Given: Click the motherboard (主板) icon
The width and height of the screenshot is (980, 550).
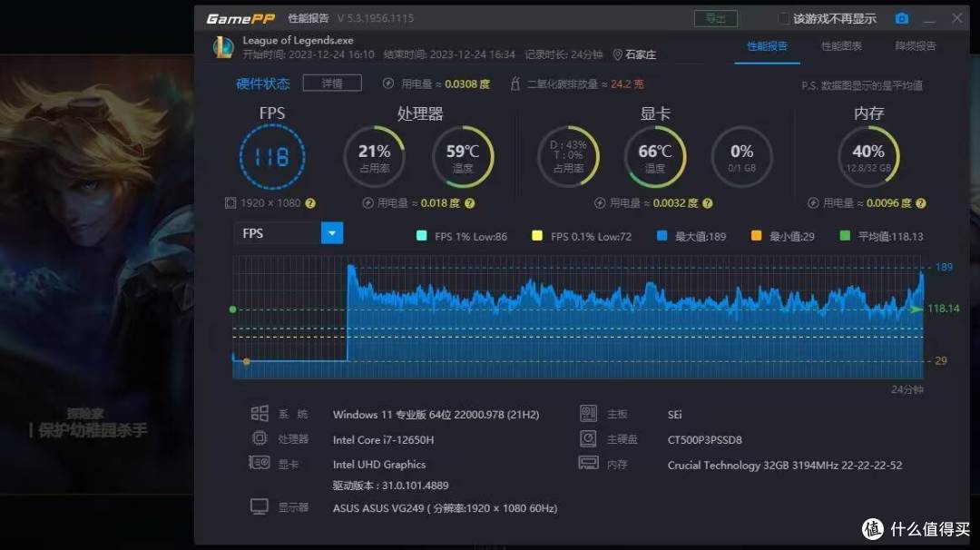Looking at the screenshot, I should [x=588, y=413].
